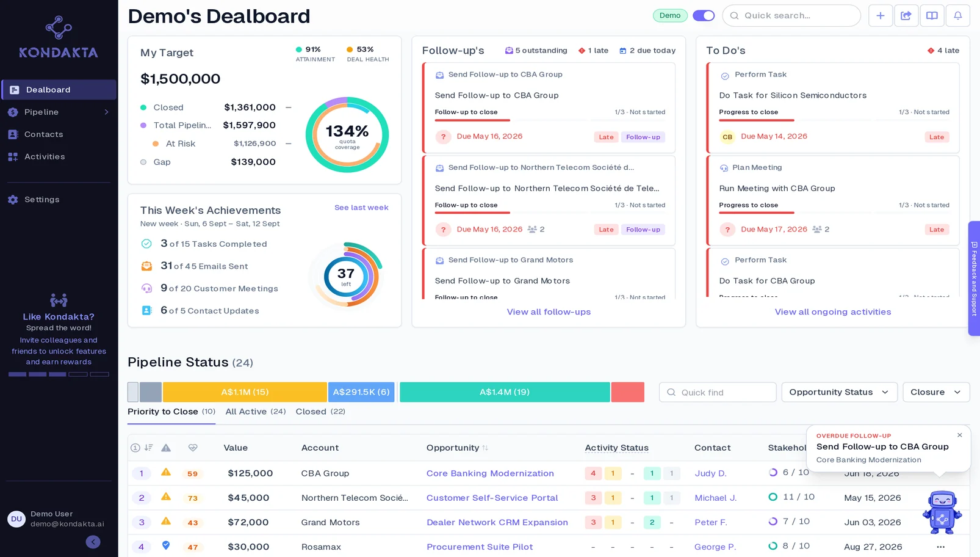The height and width of the screenshot is (557, 980).
Task: Click the Kondakta logo
Action: click(59, 37)
